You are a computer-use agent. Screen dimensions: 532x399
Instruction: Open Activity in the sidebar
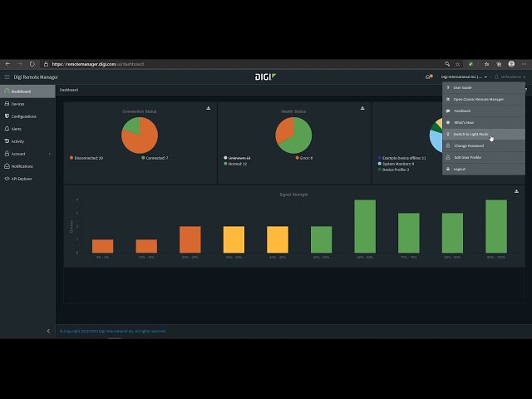(x=27, y=141)
